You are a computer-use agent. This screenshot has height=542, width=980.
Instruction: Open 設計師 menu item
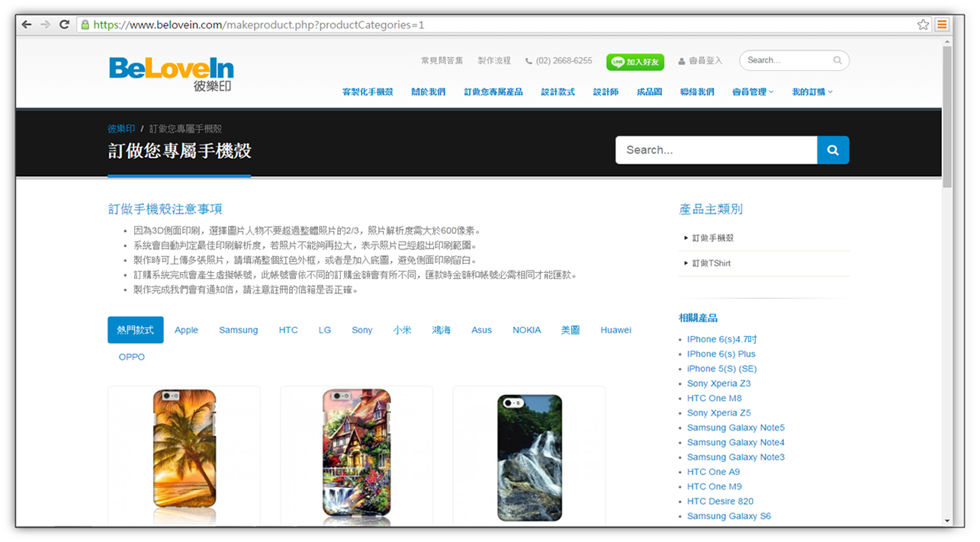tap(606, 91)
